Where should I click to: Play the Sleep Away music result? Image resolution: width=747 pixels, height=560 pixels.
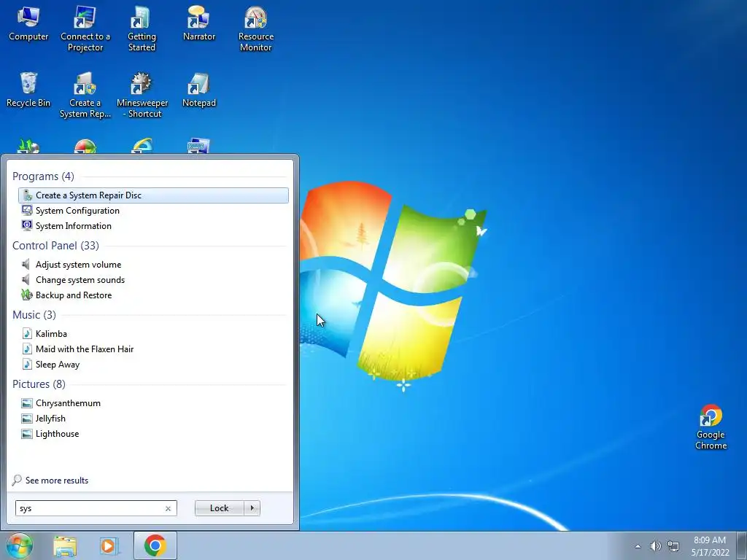pos(153,365)
